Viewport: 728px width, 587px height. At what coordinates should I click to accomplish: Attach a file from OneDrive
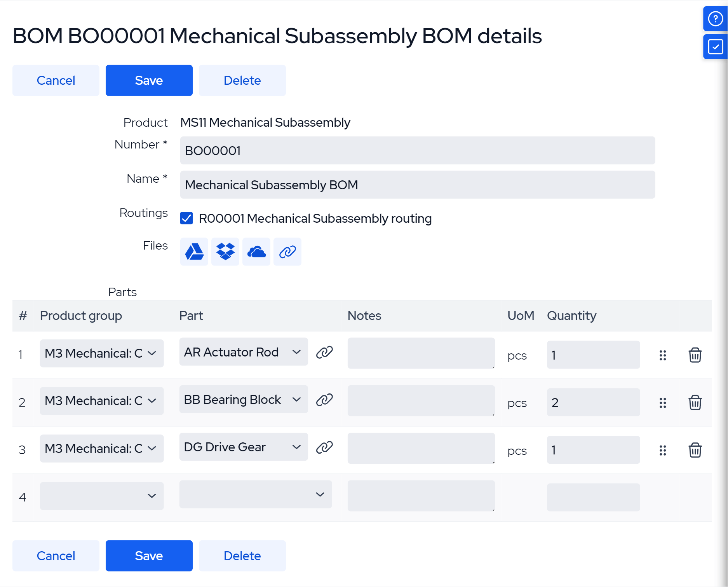tap(256, 252)
